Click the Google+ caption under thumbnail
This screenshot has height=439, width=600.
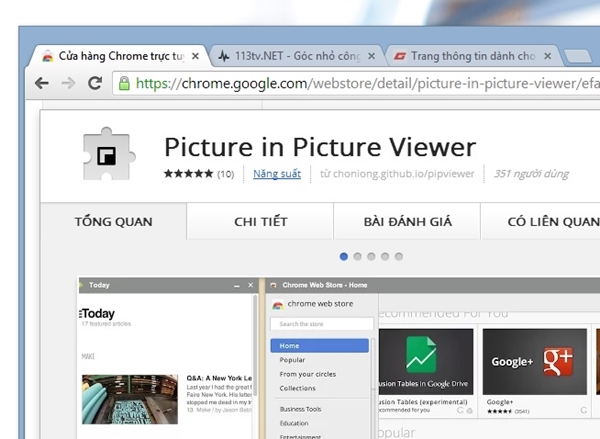tap(500, 402)
